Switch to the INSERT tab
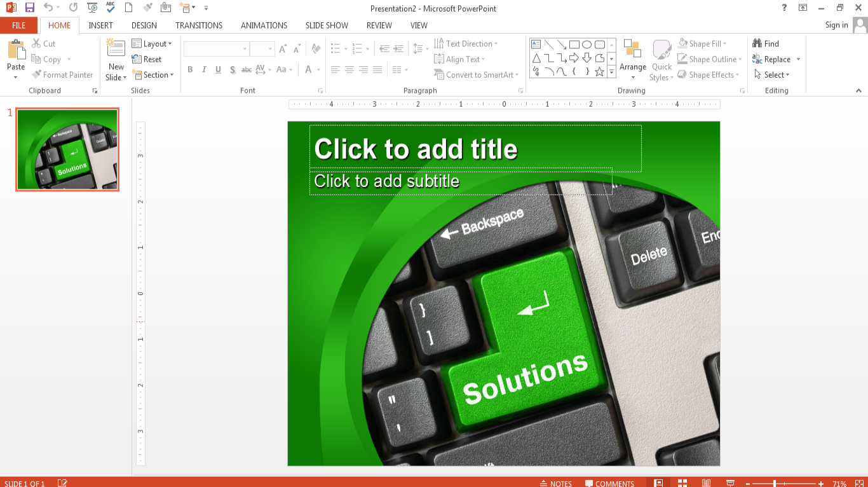The width and height of the screenshot is (868, 487). 100,25
